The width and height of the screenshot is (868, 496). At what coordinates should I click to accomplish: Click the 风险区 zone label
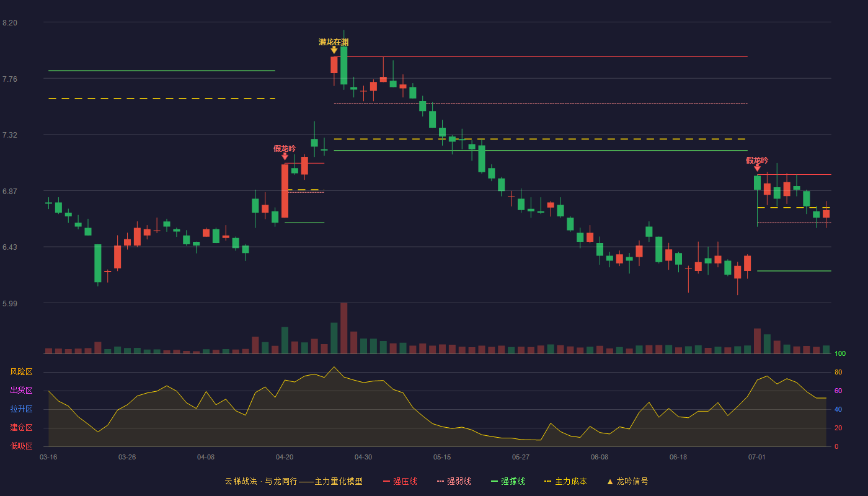click(21, 372)
